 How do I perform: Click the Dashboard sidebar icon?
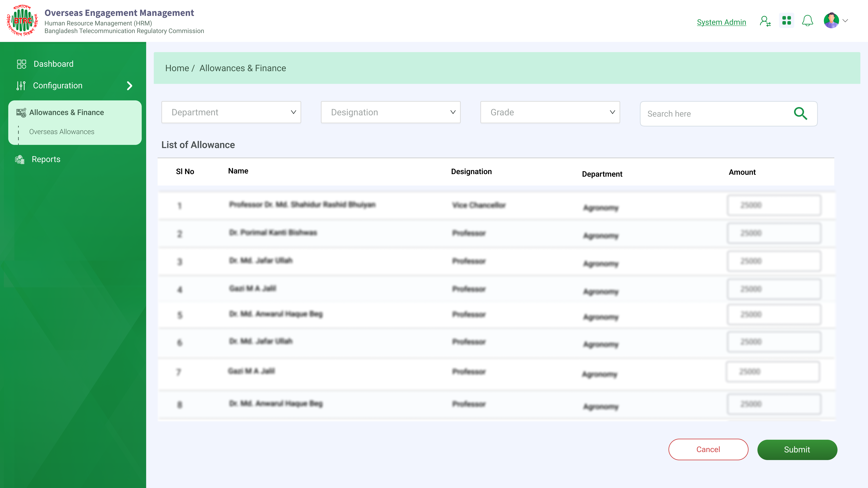pyautogui.click(x=22, y=64)
